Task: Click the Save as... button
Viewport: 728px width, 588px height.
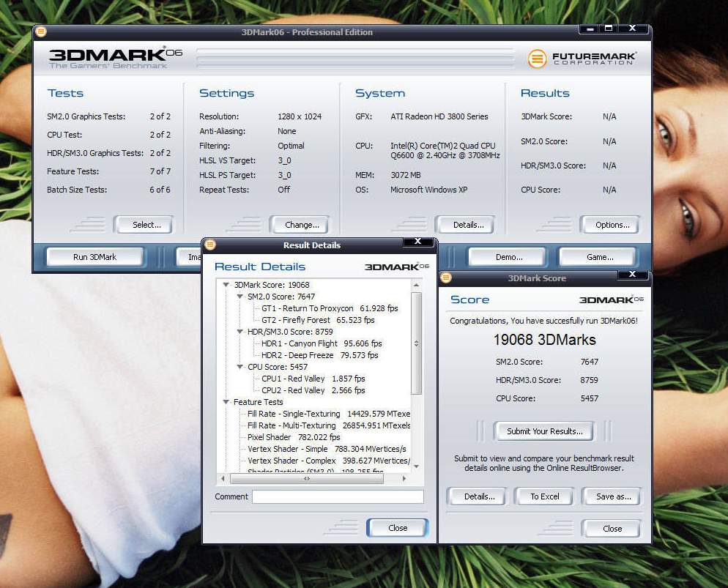Action: [x=612, y=496]
